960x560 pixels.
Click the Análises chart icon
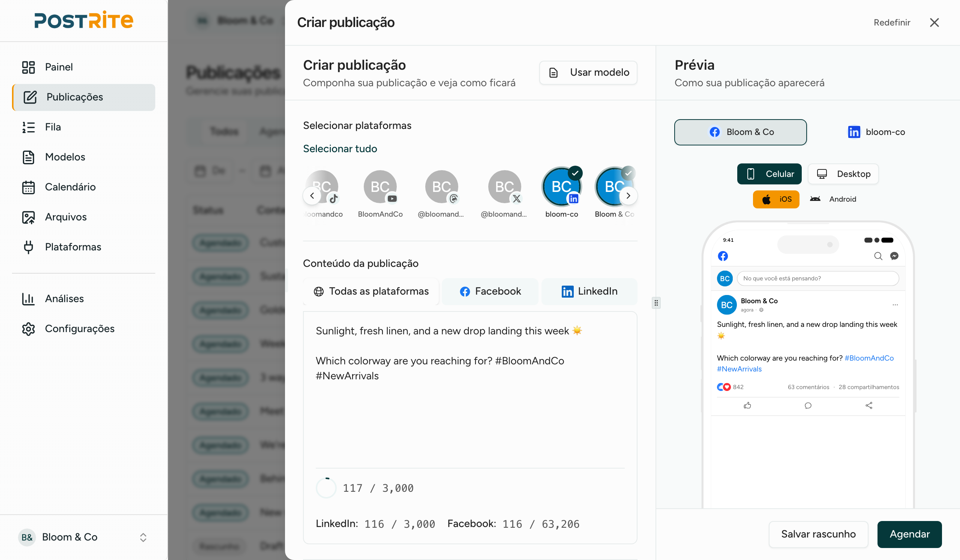click(x=28, y=299)
